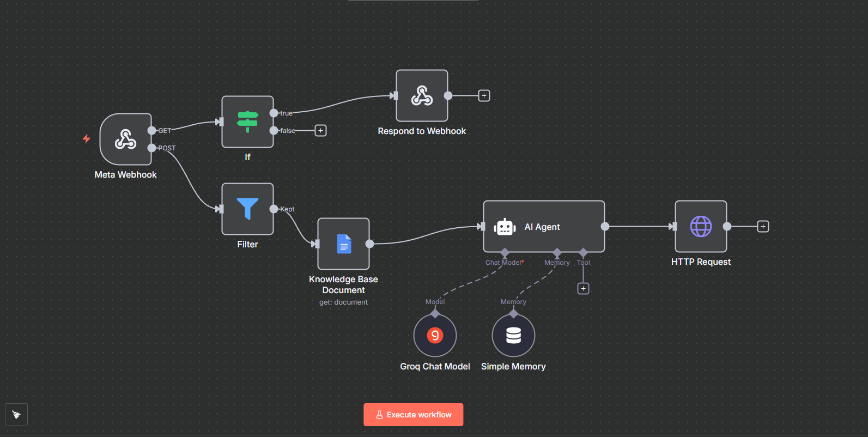Click the "Simple Memory" label

click(513, 366)
